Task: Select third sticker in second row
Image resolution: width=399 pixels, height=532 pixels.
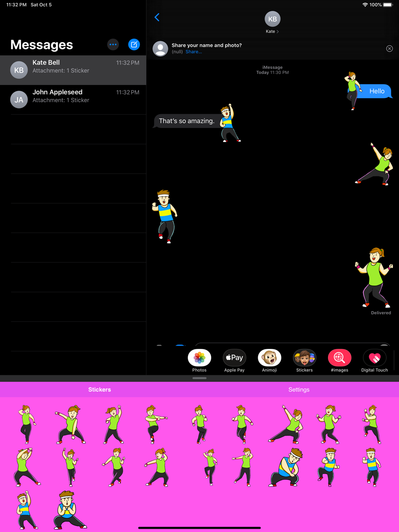Action: pos(114,467)
